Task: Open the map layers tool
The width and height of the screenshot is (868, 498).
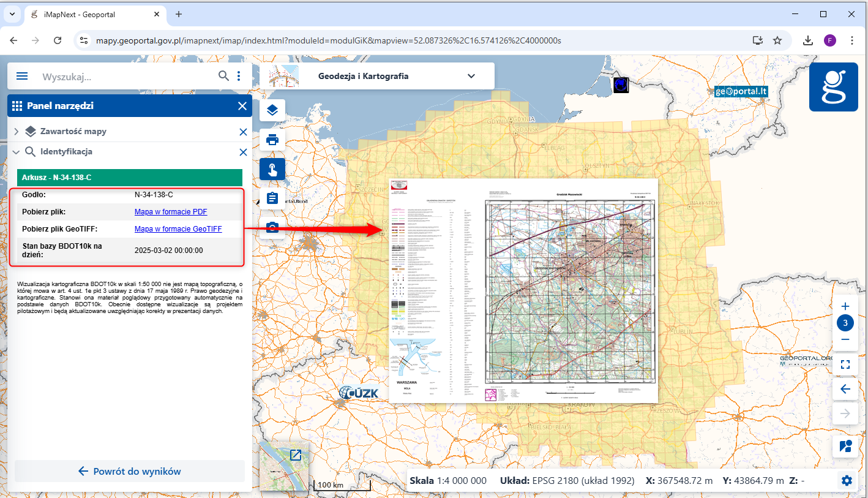Action: [x=272, y=110]
